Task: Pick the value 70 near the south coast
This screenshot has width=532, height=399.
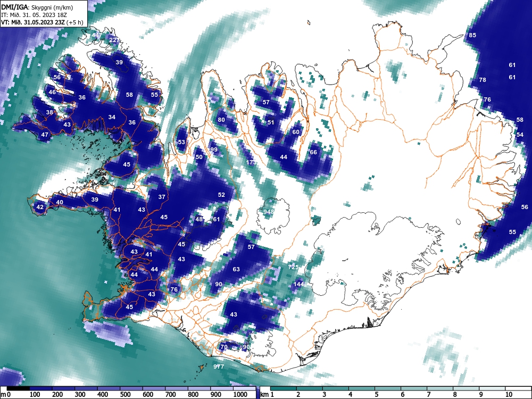Action: pos(223,347)
